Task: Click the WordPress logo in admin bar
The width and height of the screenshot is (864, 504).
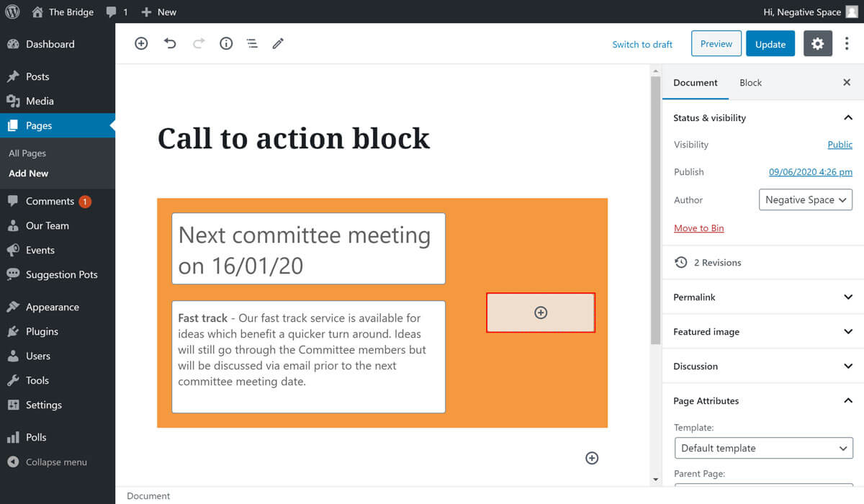Action: pyautogui.click(x=12, y=12)
